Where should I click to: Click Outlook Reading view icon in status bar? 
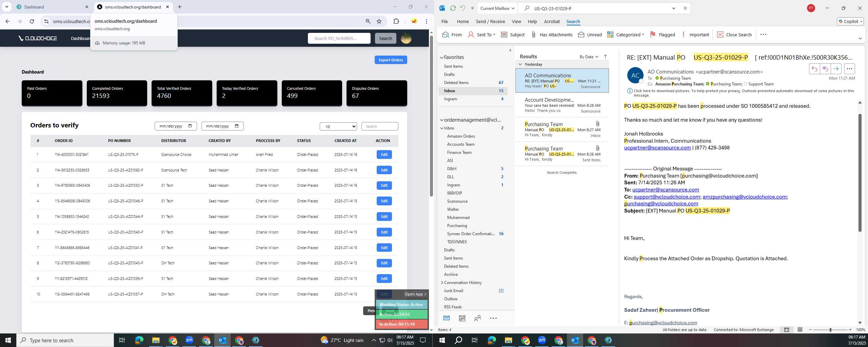[x=800, y=330]
